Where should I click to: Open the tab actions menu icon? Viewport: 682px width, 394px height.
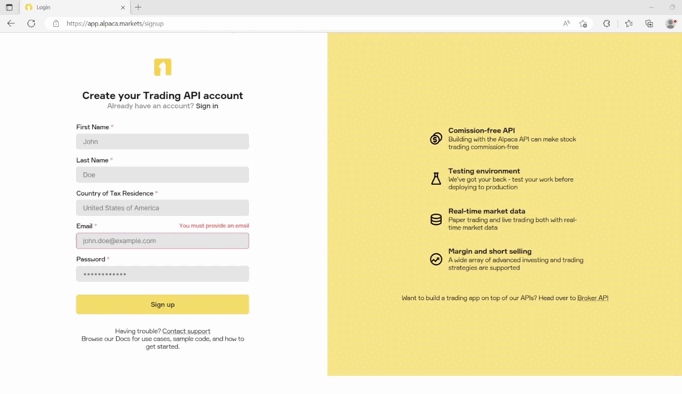coord(9,7)
